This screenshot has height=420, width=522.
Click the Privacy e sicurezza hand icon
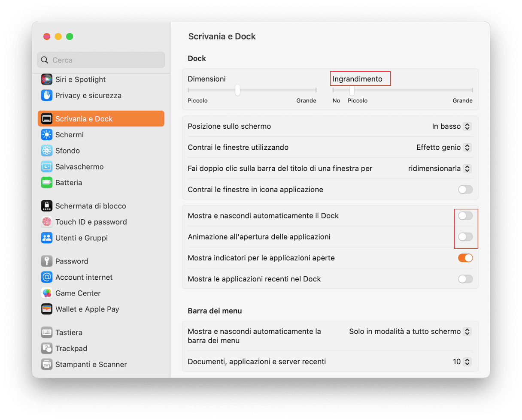47,95
